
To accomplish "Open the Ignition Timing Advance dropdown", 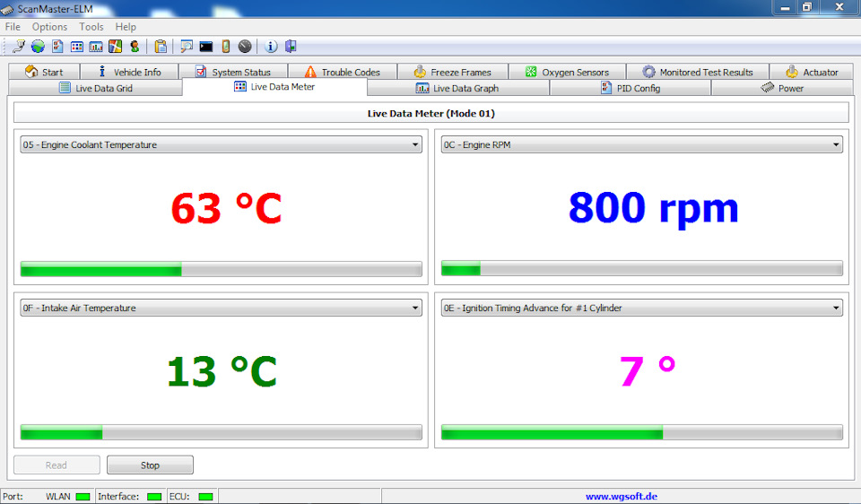I will click(x=641, y=308).
